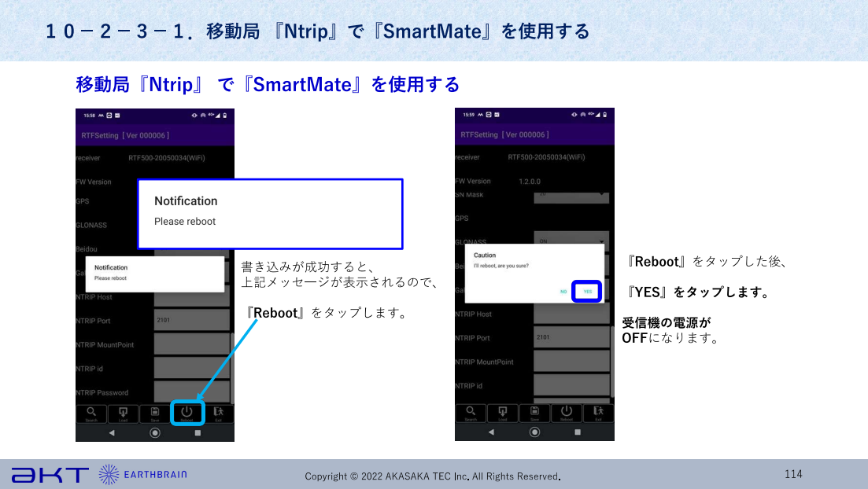Click the 15:59 clock in right phone
The width and height of the screenshot is (868, 489).
tap(469, 115)
